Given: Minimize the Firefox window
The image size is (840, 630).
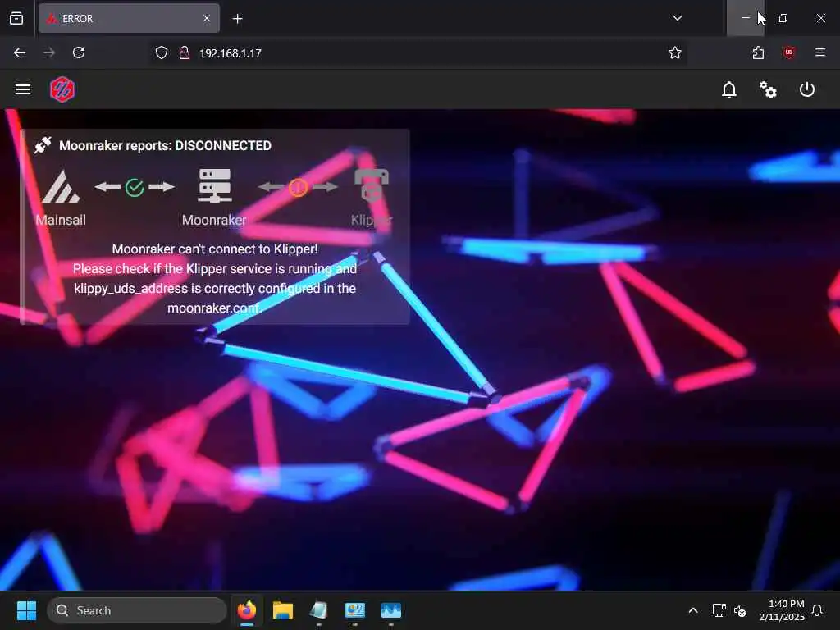Looking at the screenshot, I should (x=745, y=18).
